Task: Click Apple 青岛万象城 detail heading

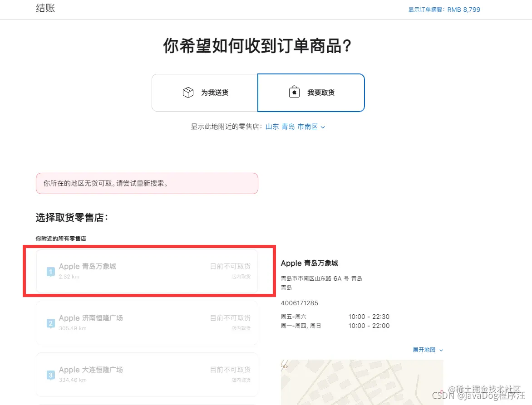Action: (310, 263)
